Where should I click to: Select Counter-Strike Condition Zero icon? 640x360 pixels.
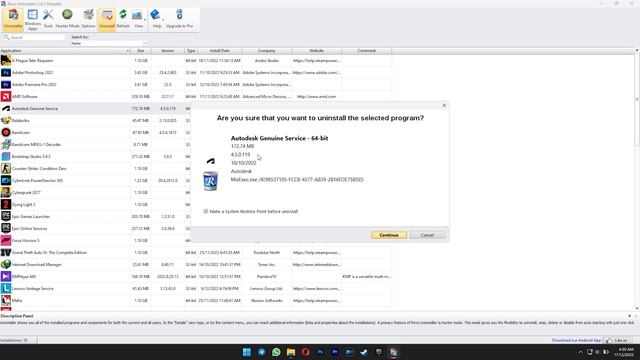click(x=6, y=168)
